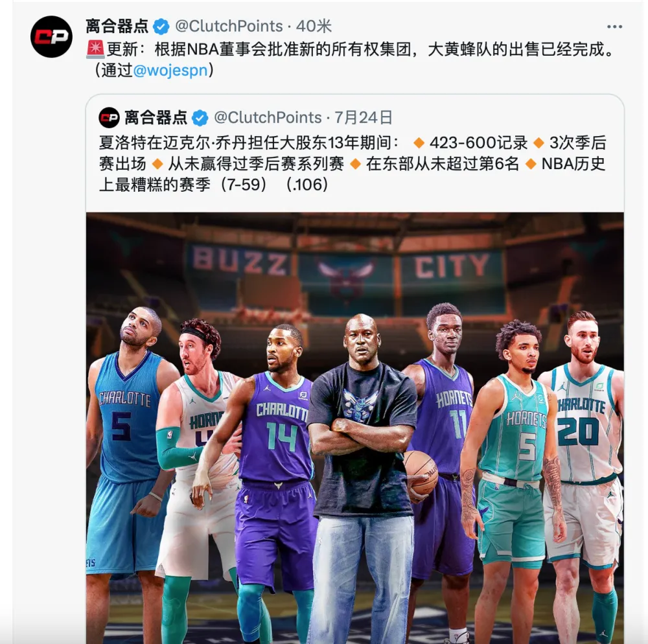Click the BUZZ CITY banner in the image
This screenshot has height=644, width=648.
point(341,264)
